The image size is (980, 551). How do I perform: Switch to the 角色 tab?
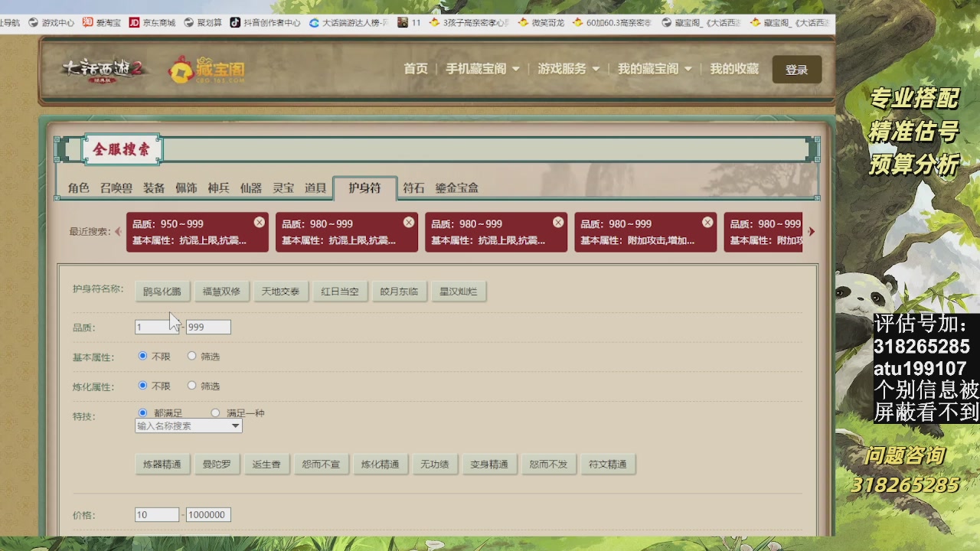point(78,187)
